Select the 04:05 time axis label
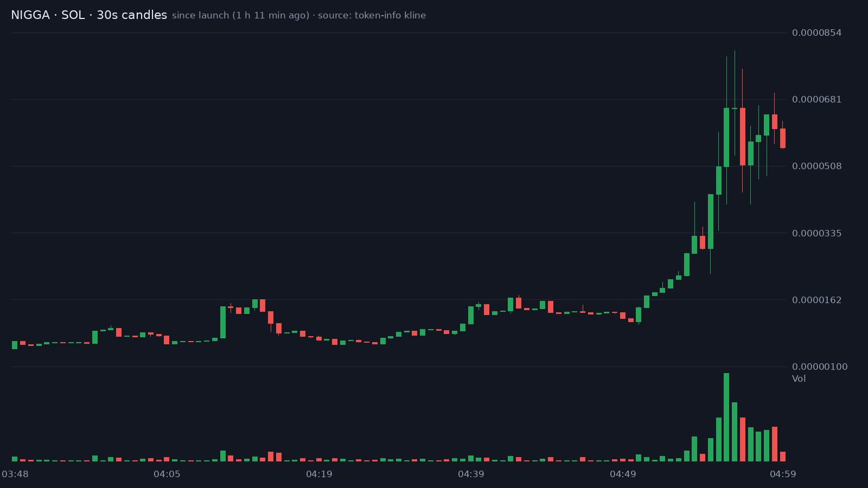868x488 pixels. 167,474
